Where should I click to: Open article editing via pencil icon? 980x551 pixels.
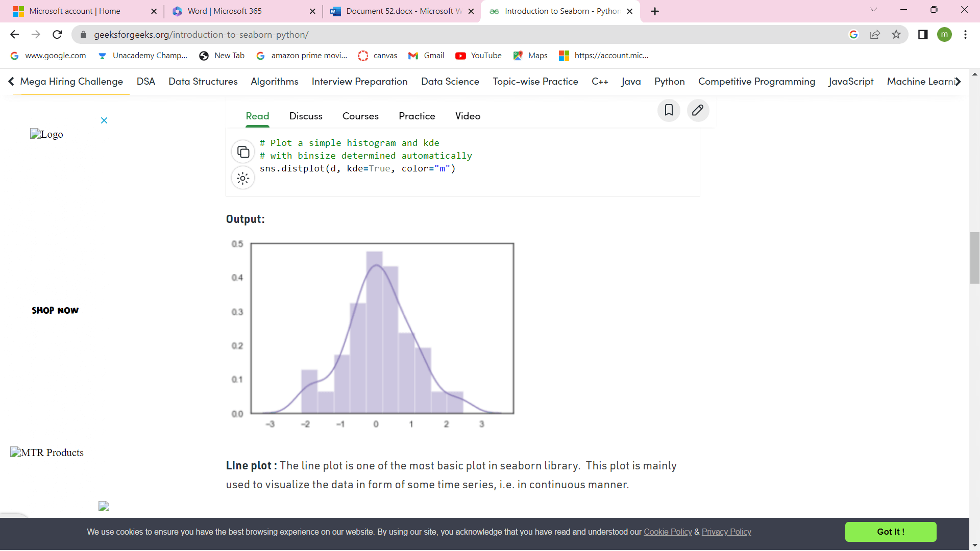698,110
